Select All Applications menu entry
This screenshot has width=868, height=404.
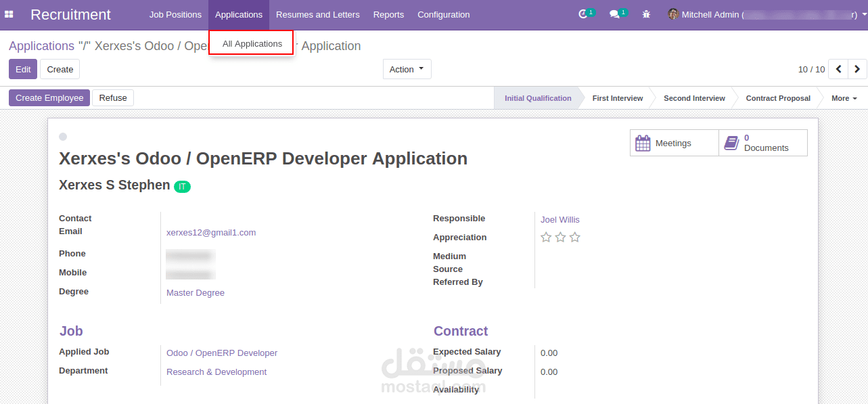click(x=252, y=43)
